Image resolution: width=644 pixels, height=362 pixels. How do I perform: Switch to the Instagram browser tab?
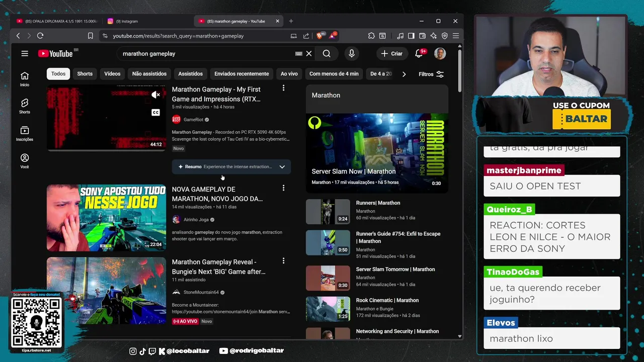point(146,21)
